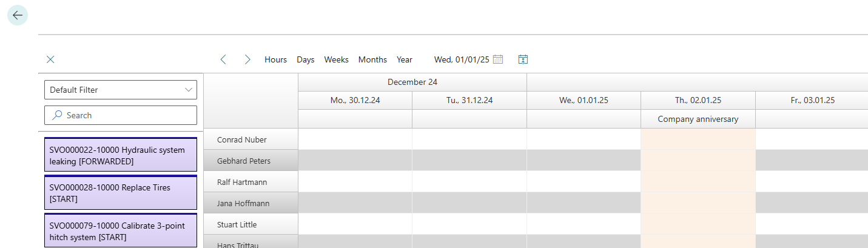Viewport: 868px width, 248px height.
Task: Select the Weeks view
Action: [x=336, y=59]
